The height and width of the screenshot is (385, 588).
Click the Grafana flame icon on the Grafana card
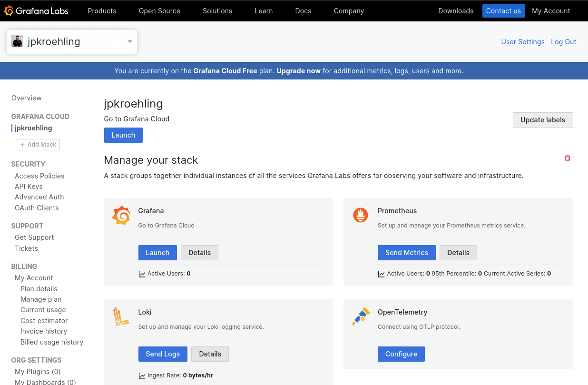tap(121, 215)
